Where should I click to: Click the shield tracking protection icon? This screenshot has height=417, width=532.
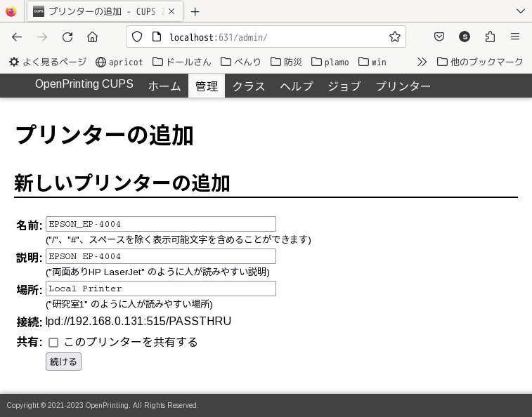tap(137, 37)
